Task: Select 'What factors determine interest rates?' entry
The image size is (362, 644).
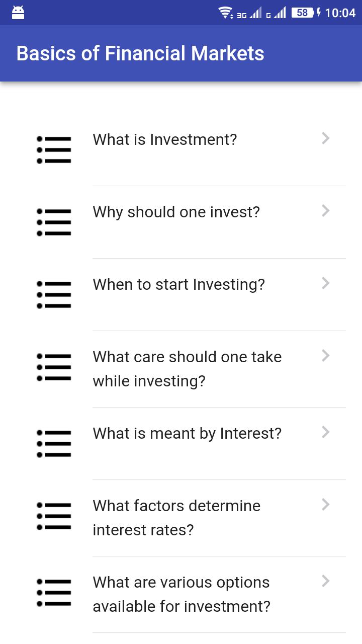Action: (x=176, y=518)
